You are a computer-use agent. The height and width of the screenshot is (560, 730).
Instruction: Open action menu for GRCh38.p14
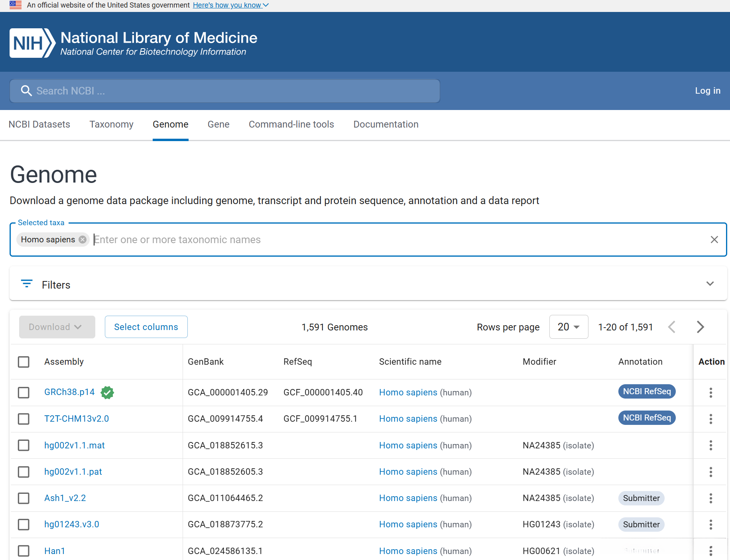click(711, 393)
